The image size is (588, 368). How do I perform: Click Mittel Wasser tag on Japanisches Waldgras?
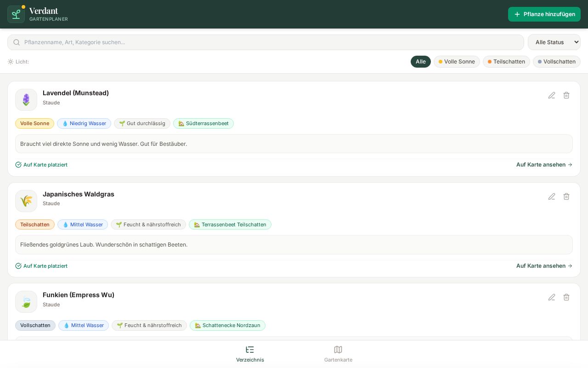tap(83, 224)
